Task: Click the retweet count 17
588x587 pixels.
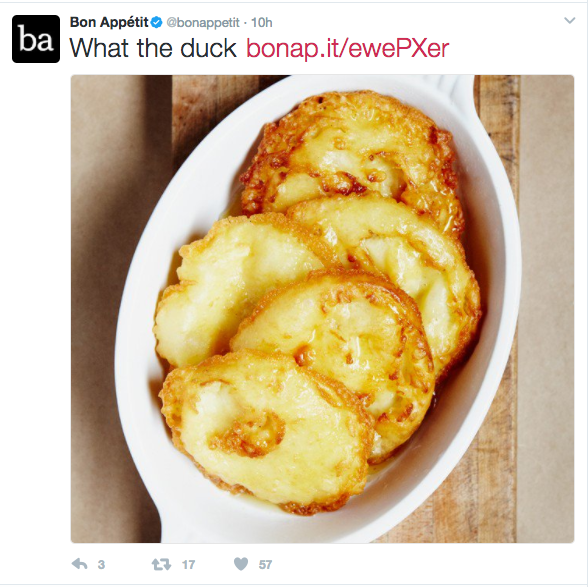Action: click(188, 564)
